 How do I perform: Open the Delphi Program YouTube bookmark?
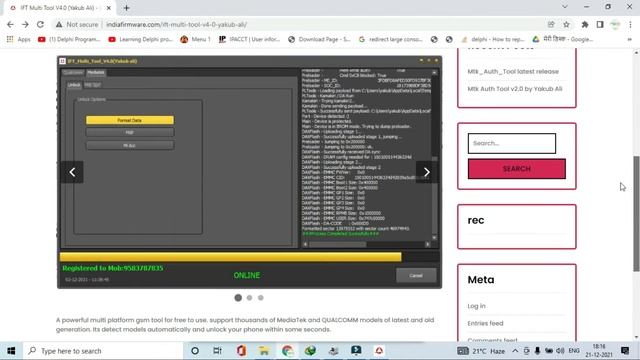click(69, 39)
